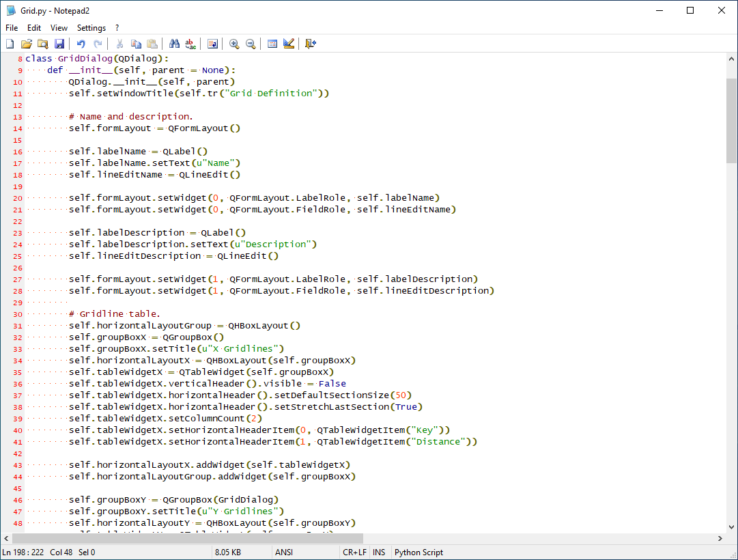Click 'self.lineEditDescription)' at end of line 28
738x560 pixels.
point(425,291)
